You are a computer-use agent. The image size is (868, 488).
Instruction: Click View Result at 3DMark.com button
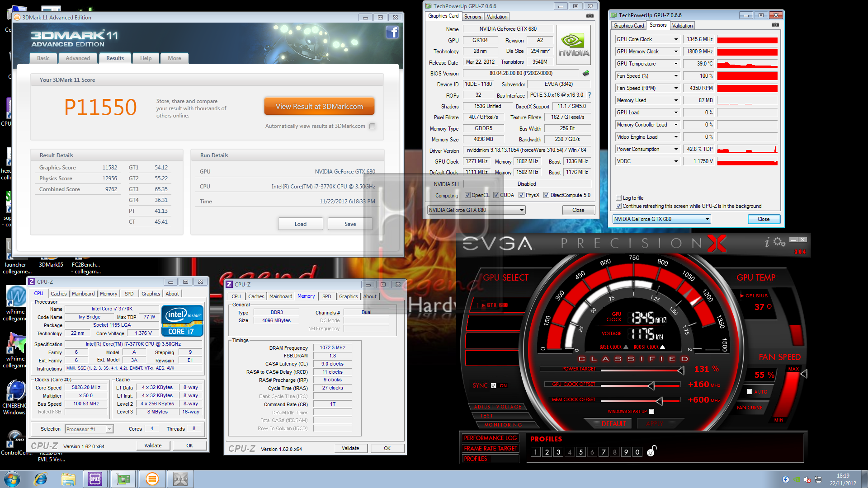(319, 107)
